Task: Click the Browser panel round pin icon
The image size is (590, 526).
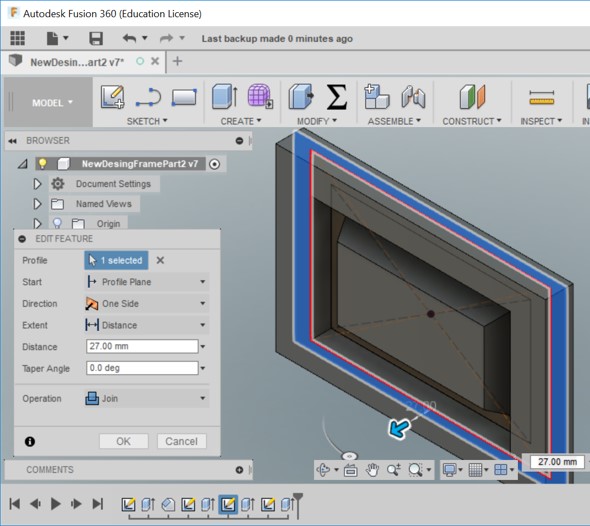Action: (239, 141)
